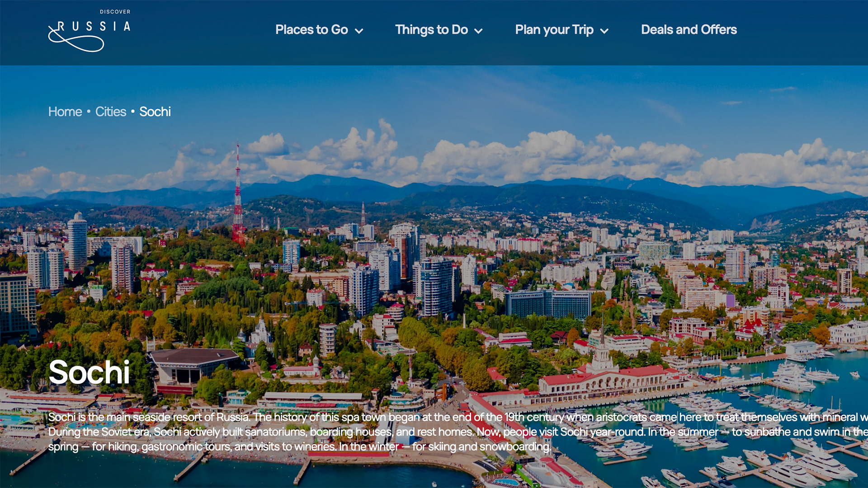Navigate to Home via the breadcrumb
Image resolution: width=868 pixels, height=488 pixels.
click(65, 112)
